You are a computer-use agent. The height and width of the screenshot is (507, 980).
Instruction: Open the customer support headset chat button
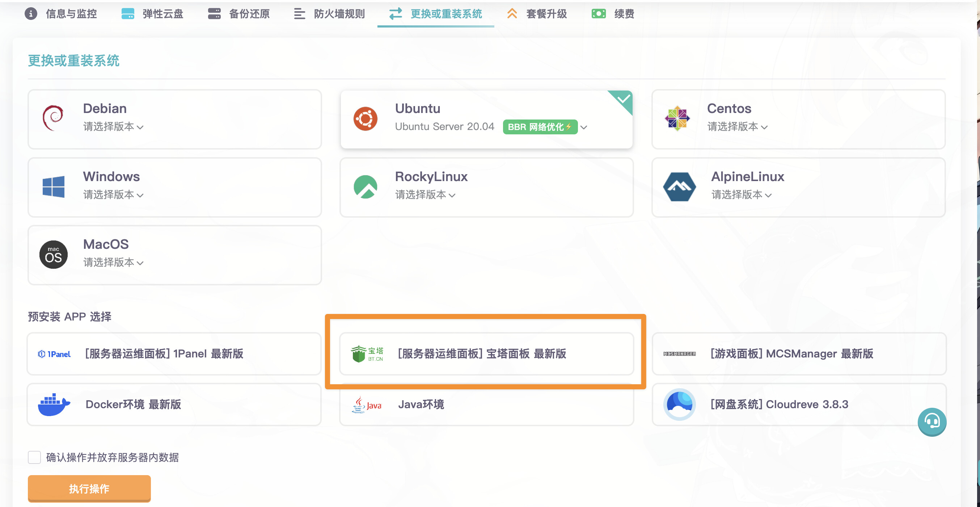932,422
